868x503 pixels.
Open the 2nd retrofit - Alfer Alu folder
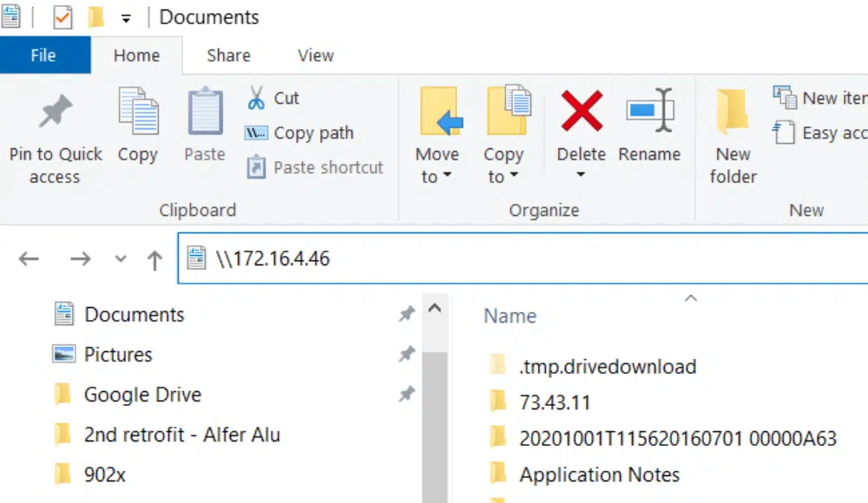(182, 435)
